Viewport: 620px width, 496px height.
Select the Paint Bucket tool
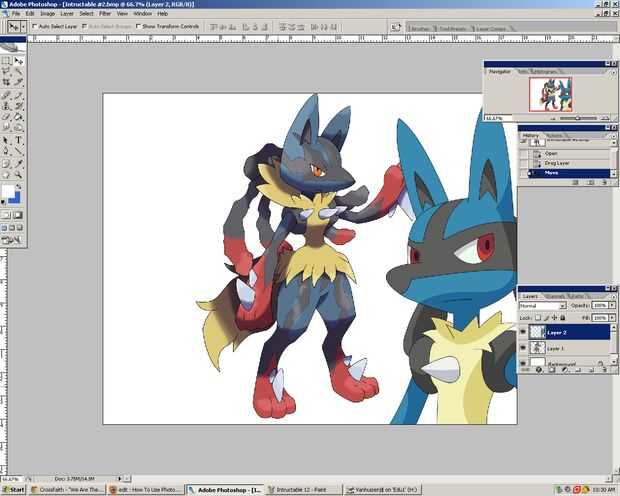click(x=18, y=117)
